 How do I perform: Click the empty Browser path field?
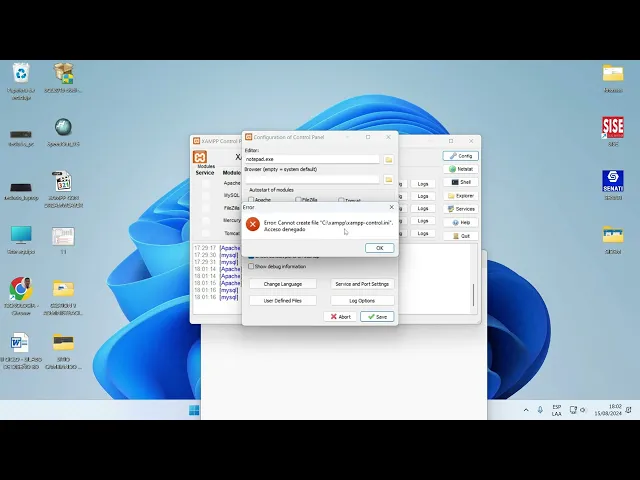click(312, 179)
